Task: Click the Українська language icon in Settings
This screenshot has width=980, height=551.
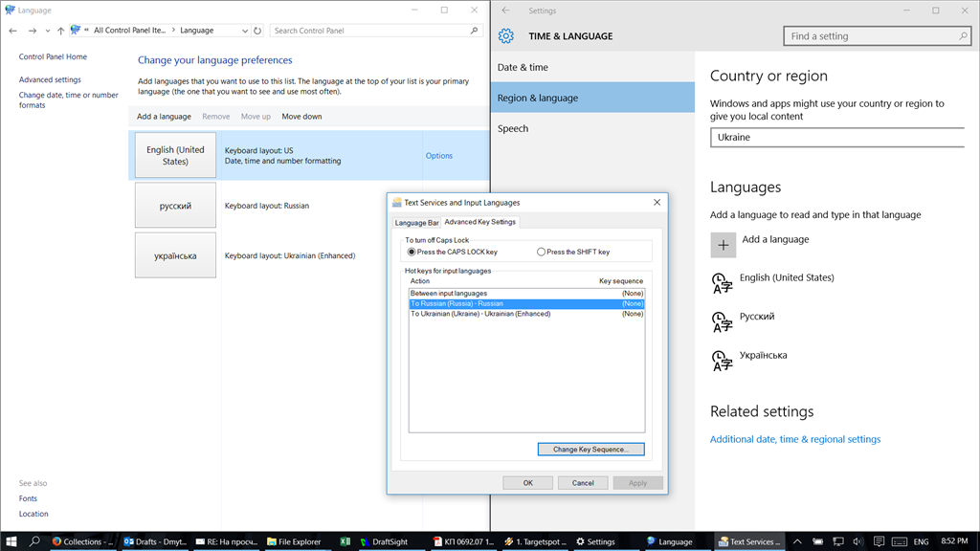Action: 723,361
